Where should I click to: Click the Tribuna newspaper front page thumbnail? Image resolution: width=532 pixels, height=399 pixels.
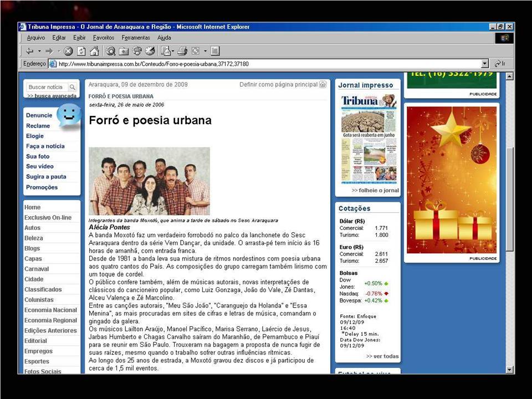[x=369, y=139]
